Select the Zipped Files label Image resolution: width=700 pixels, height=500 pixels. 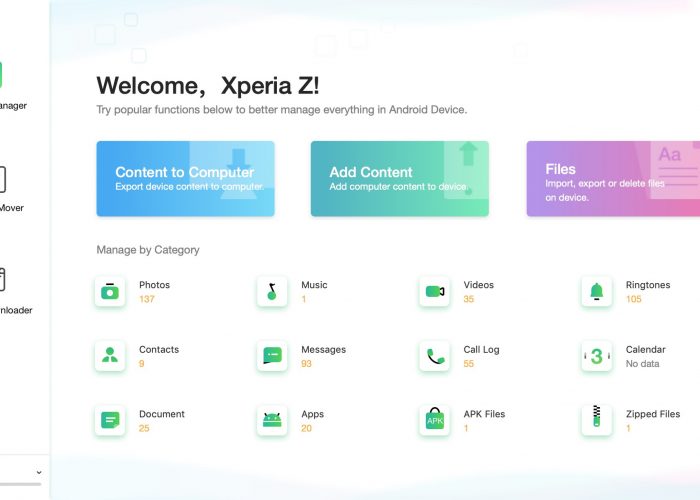coord(653,414)
